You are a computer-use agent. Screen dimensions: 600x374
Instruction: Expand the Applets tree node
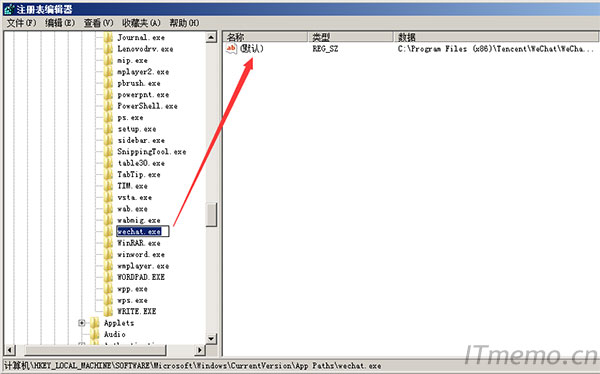82,323
